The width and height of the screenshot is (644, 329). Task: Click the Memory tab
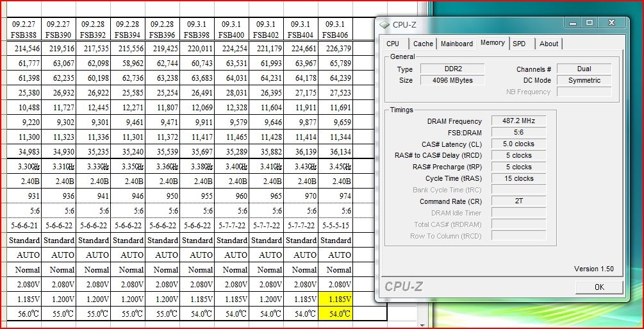492,43
